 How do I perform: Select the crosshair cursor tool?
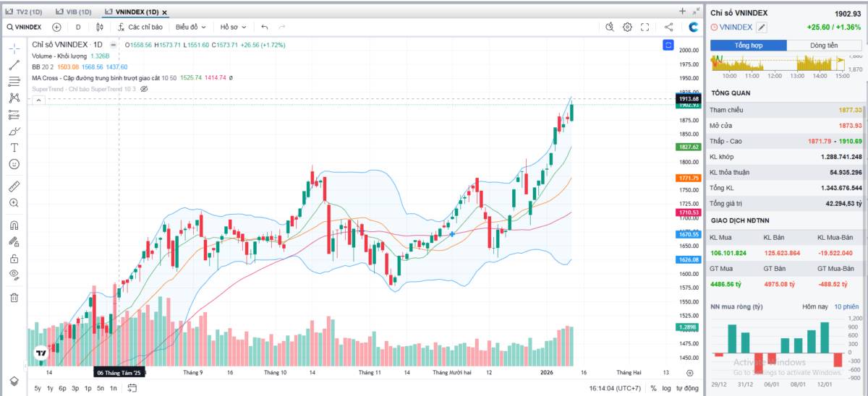pyautogui.click(x=14, y=48)
